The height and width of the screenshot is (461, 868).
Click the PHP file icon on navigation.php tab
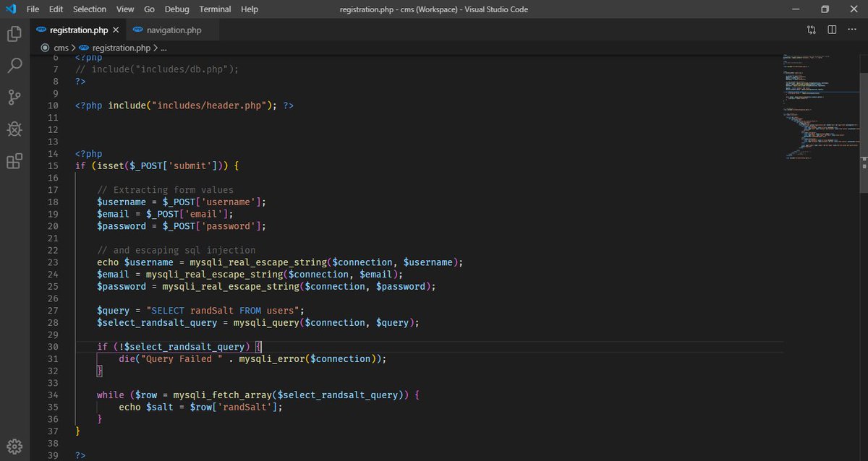point(138,30)
